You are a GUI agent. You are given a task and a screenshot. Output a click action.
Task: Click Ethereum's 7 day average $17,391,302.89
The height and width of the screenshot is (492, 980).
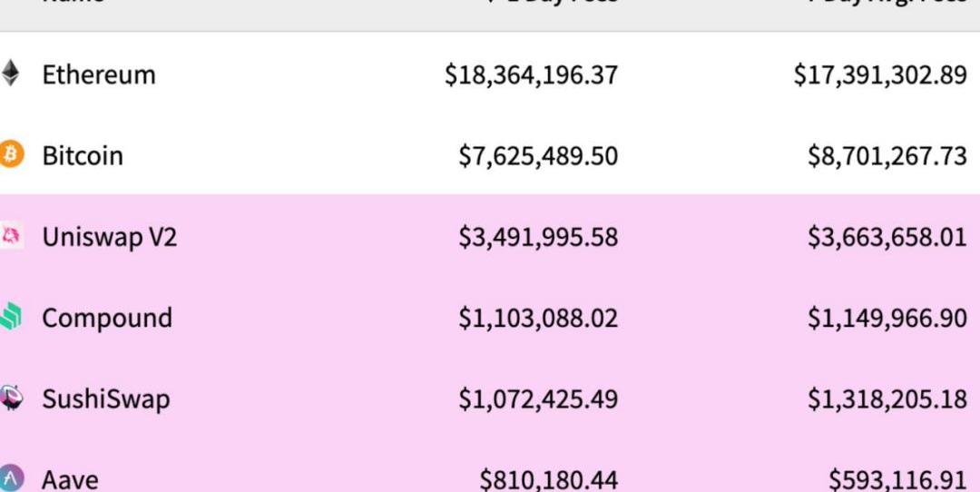(880, 74)
